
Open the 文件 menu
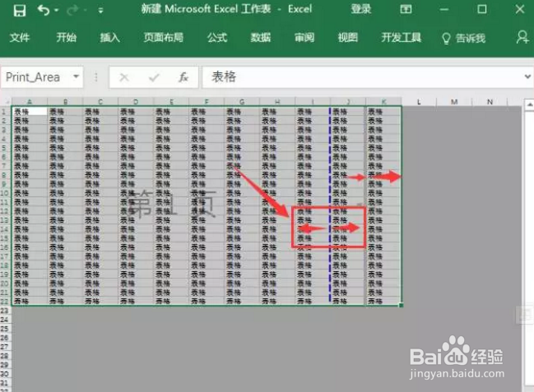(20, 38)
